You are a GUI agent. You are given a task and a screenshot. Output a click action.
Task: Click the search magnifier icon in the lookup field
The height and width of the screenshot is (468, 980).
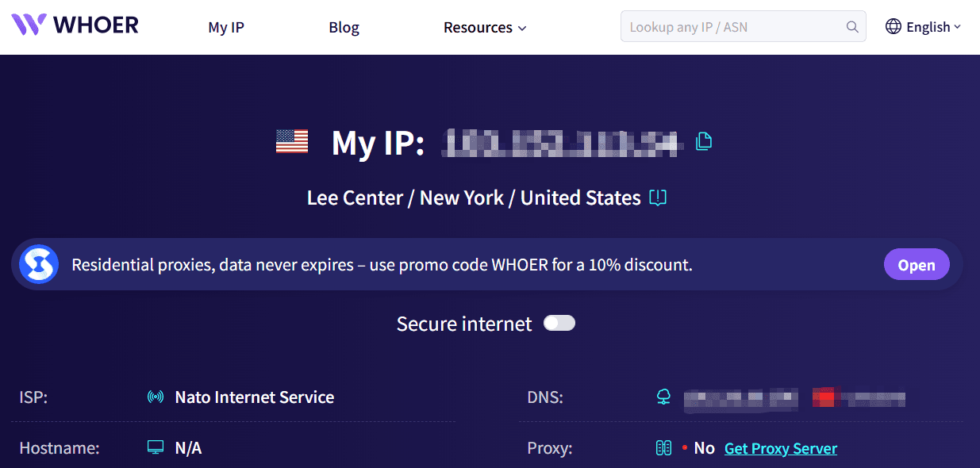(852, 27)
